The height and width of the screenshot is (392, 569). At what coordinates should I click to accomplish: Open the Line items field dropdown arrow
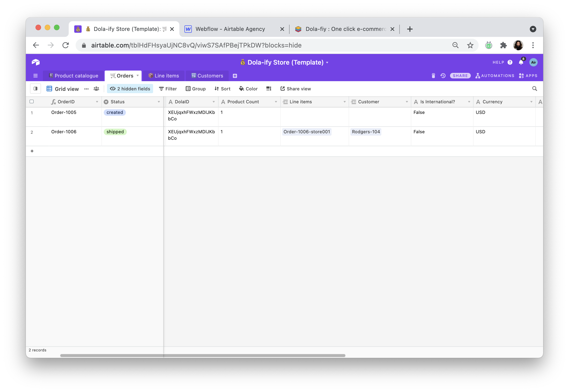point(344,102)
